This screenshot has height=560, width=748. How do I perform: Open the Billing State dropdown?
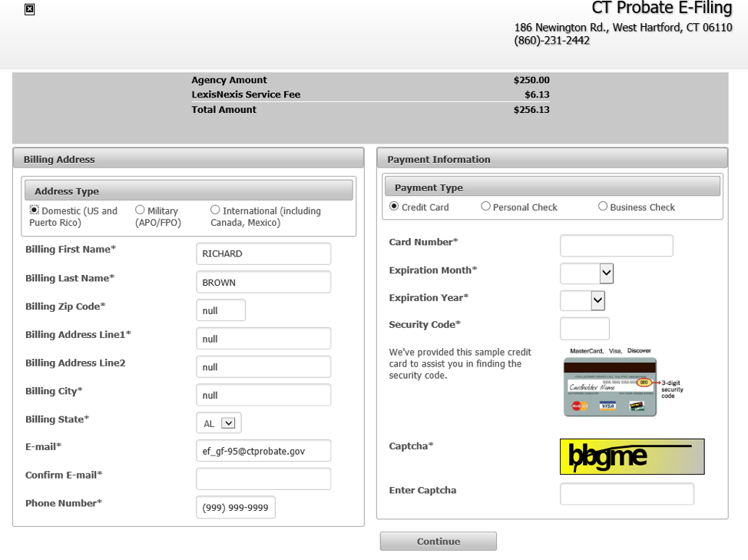(x=219, y=423)
